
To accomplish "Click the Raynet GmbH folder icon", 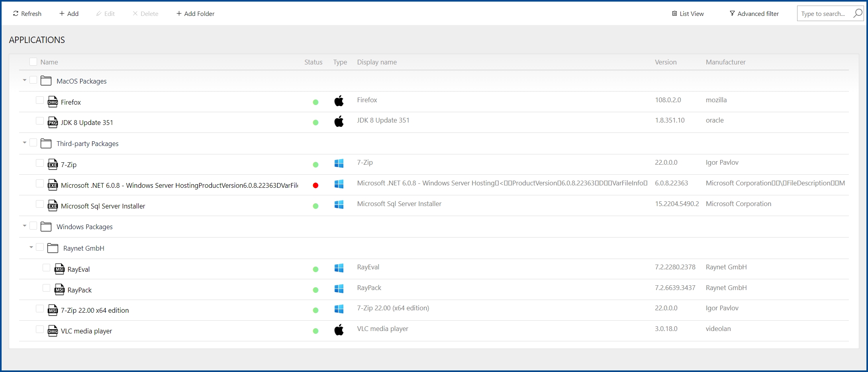I will click(53, 248).
